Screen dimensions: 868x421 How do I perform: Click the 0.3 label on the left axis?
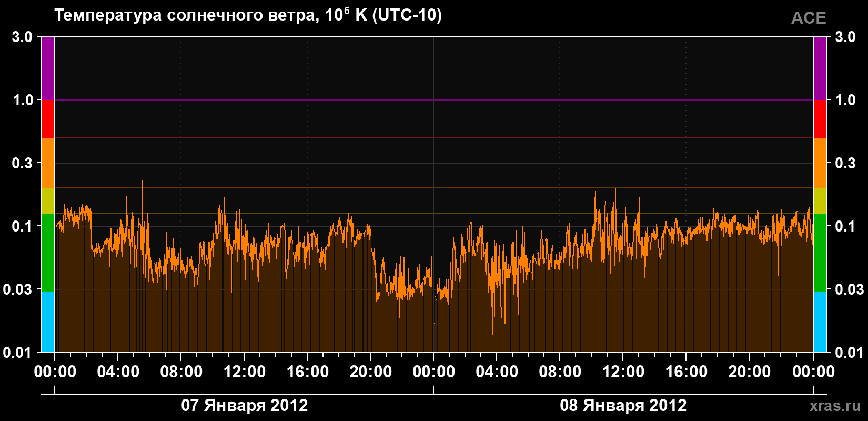(x=22, y=163)
